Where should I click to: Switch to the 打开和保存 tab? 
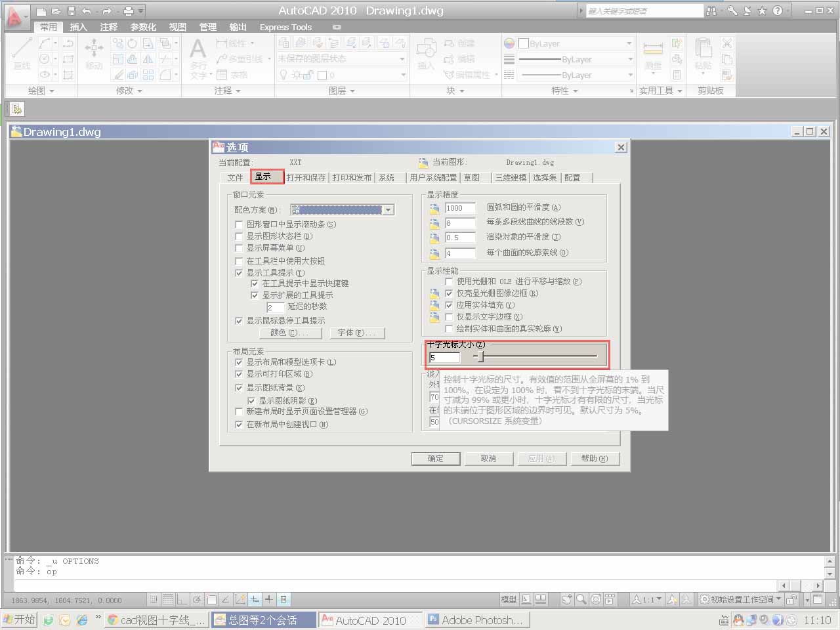tap(306, 177)
